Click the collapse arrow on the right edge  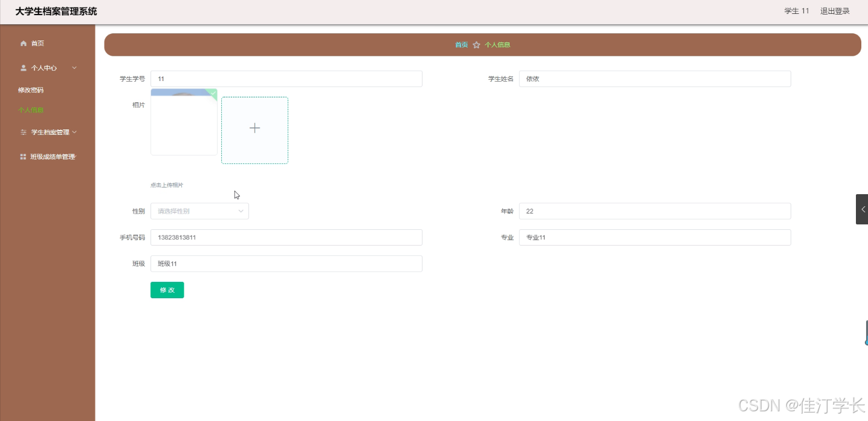[863, 209]
